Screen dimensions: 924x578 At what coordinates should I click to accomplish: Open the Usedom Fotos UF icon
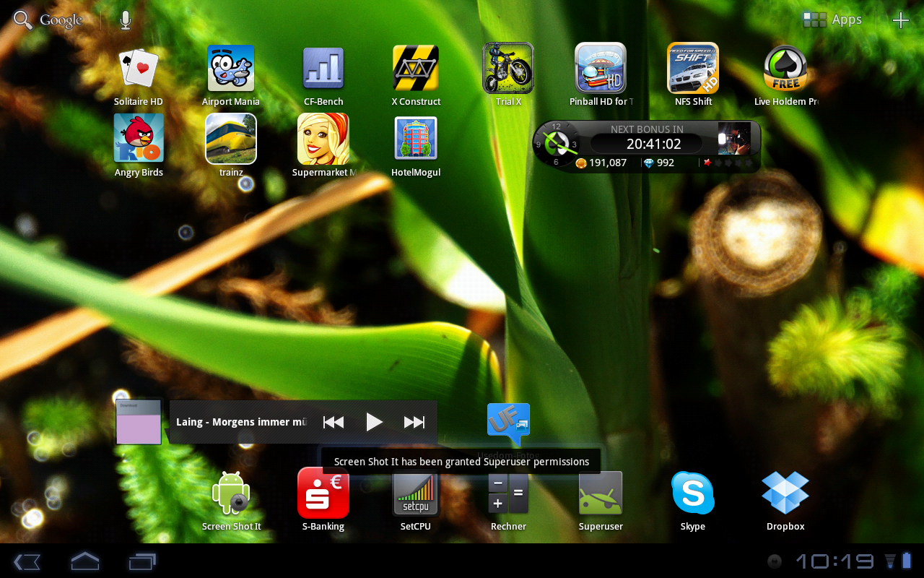click(x=508, y=425)
